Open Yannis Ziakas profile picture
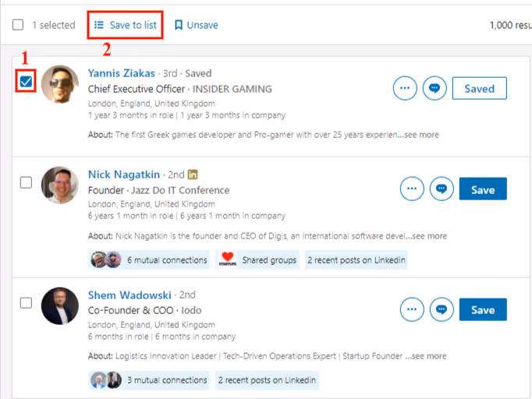The height and width of the screenshot is (399, 532). [x=60, y=84]
